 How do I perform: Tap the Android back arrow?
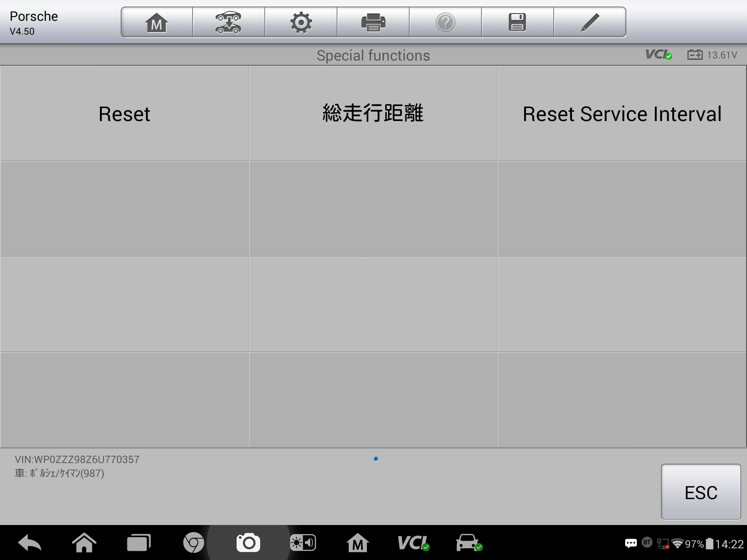[x=30, y=543]
